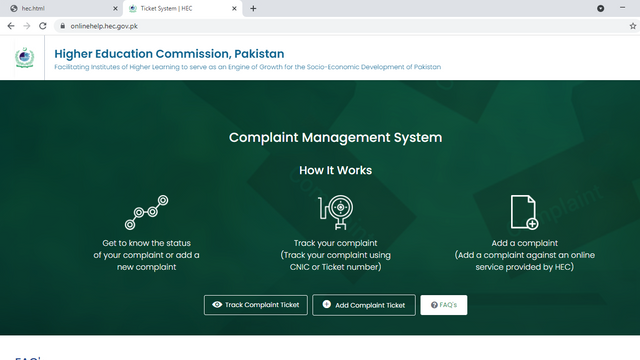
Task: Click the globe favicon on hec.html tab
Action: tap(14, 9)
